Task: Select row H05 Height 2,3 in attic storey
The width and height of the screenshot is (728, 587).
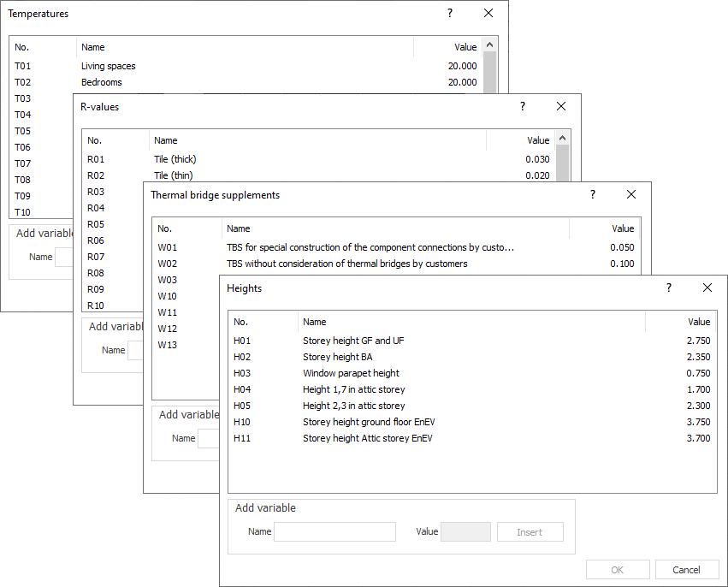Action: (471, 406)
